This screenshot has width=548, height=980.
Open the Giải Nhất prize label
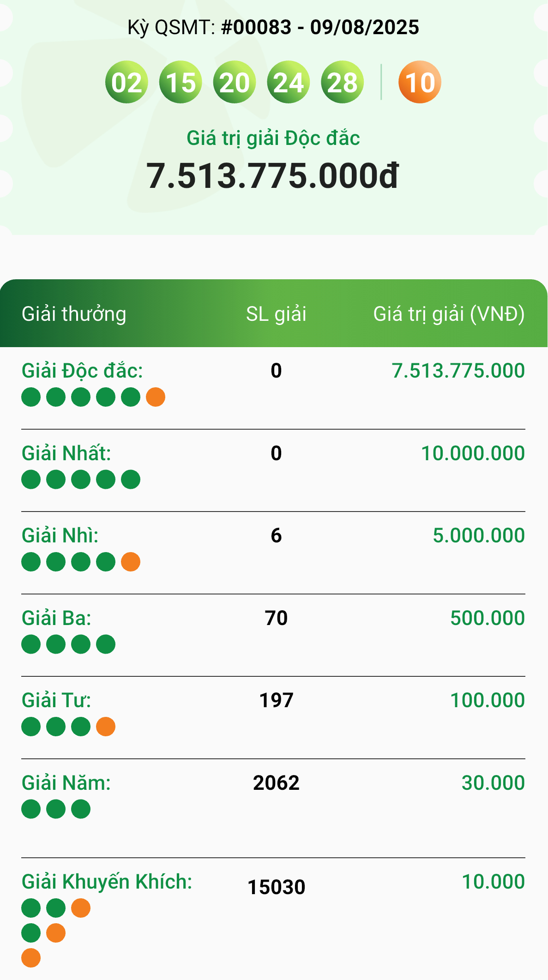[x=66, y=453]
